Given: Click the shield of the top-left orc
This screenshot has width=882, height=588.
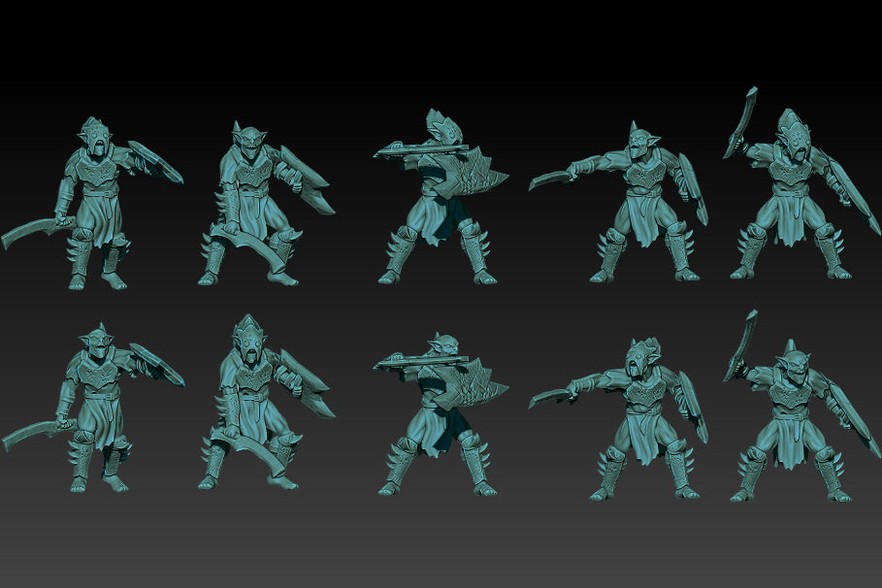Looking at the screenshot, I should [x=155, y=162].
